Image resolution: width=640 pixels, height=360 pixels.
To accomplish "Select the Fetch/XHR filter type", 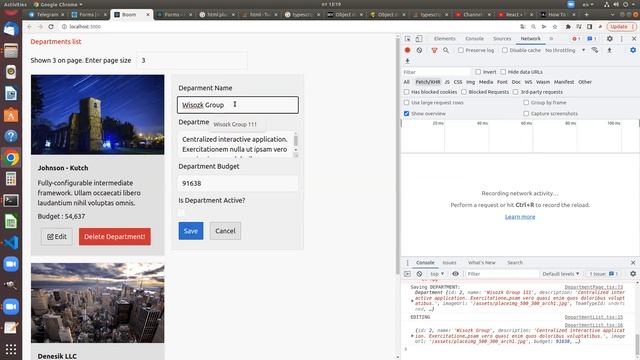I will click(x=428, y=82).
